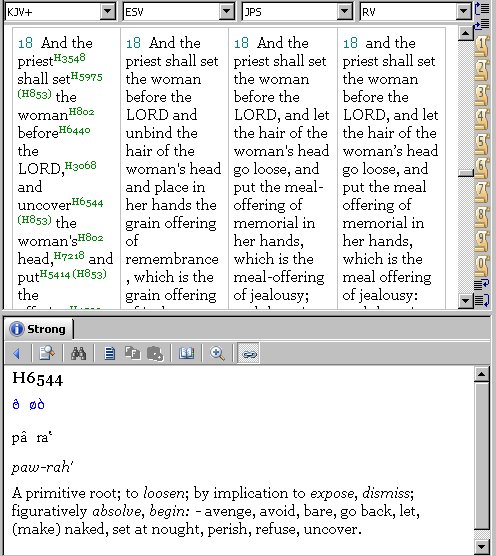Click the grayed camera snapshot icon

[155, 354]
